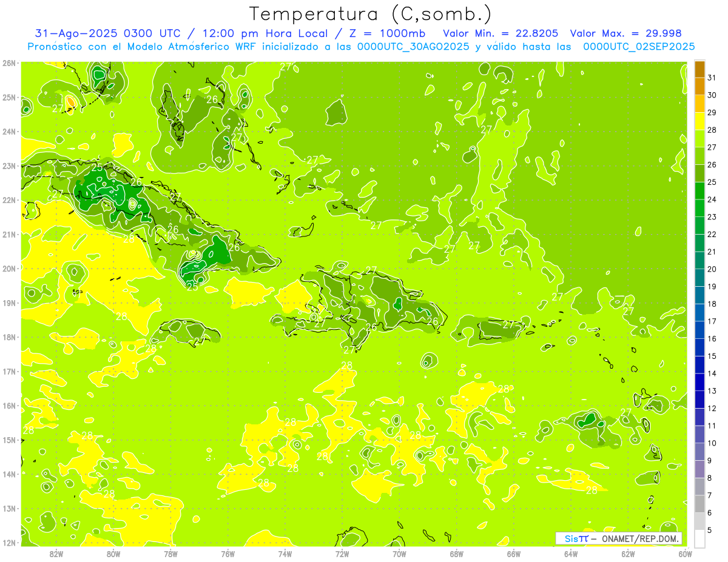
Task: Click the '16N' latitude axis label
Action: 8,406
